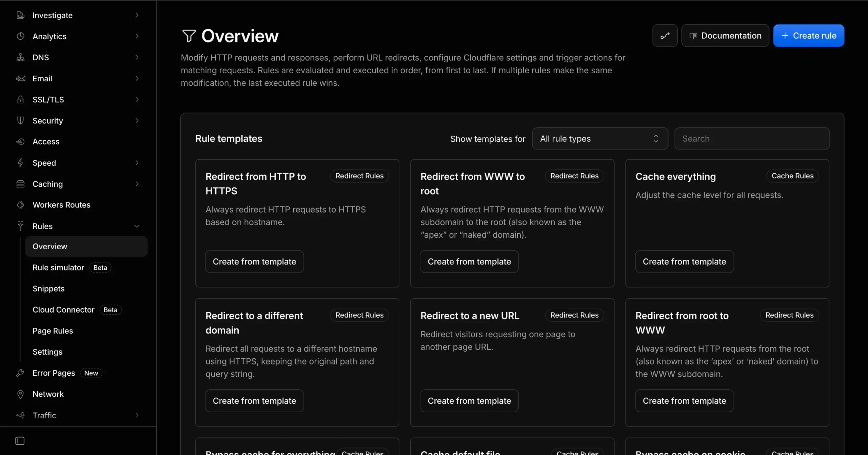868x455 pixels.
Task: Expand the SSL/TLS section chevron
Action: [x=137, y=99]
